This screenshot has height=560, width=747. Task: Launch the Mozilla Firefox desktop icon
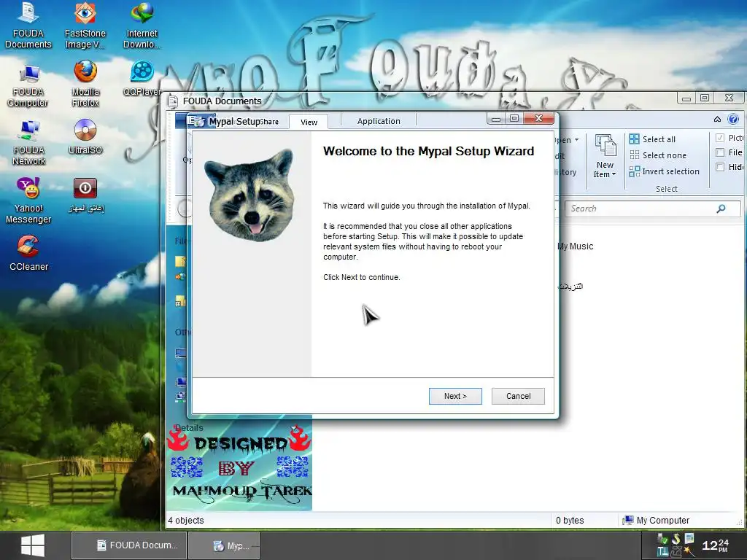[86, 84]
